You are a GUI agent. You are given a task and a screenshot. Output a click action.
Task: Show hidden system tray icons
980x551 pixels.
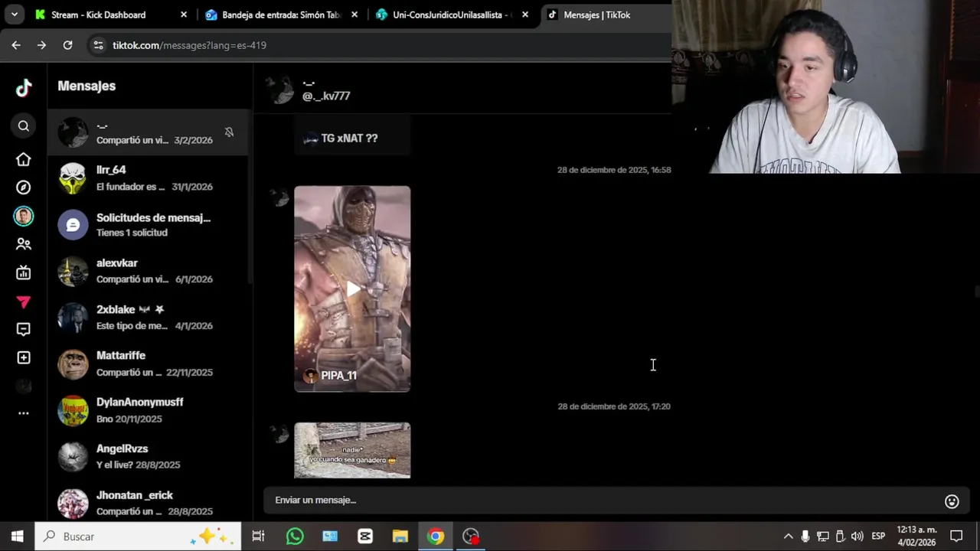click(x=788, y=536)
